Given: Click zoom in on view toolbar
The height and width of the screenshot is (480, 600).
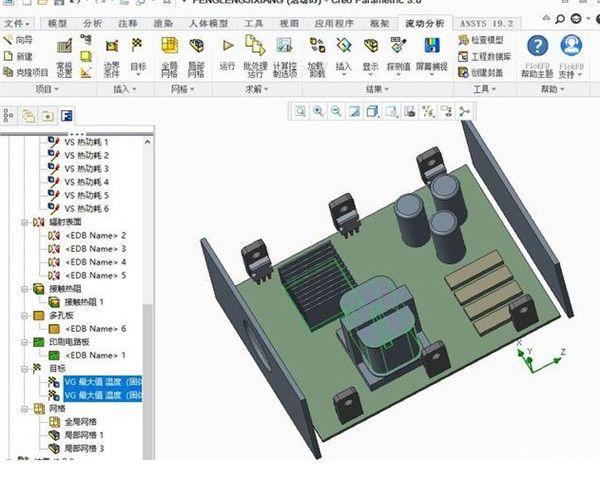Looking at the screenshot, I should pos(318,111).
